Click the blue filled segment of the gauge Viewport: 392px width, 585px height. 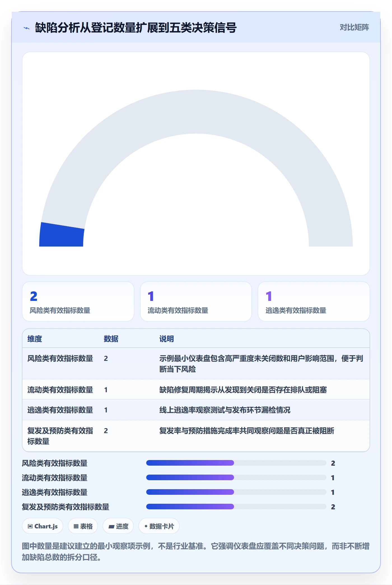pos(62,235)
